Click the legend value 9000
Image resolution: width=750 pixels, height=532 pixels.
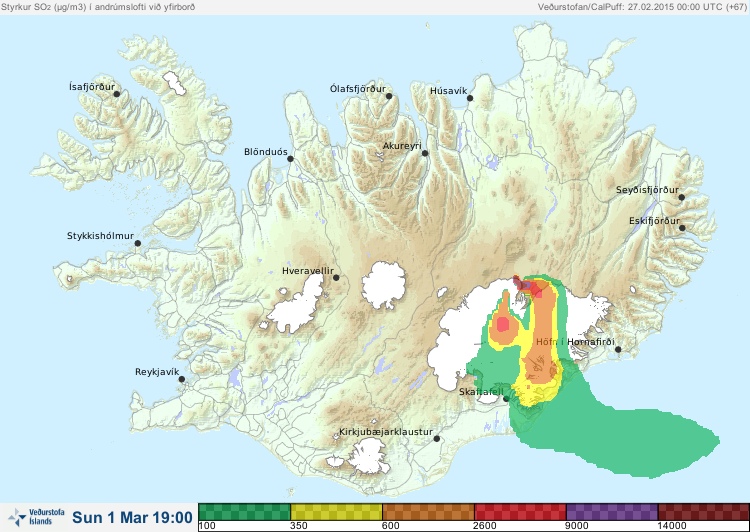[577, 526]
